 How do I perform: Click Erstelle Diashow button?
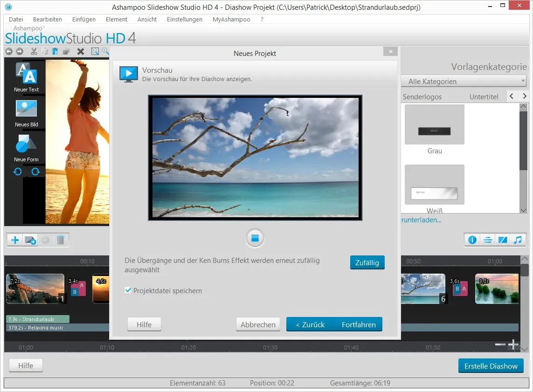coord(491,366)
